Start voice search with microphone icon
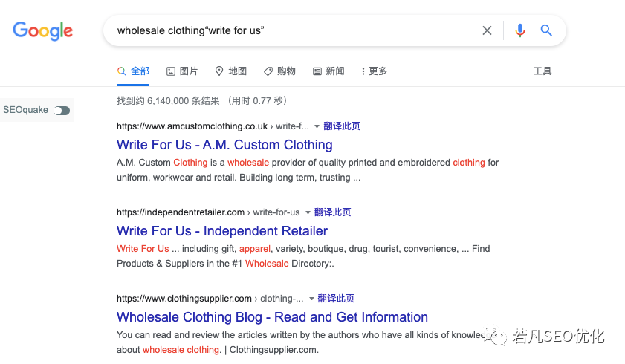The height and width of the screenshot is (364, 625). click(519, 30)
